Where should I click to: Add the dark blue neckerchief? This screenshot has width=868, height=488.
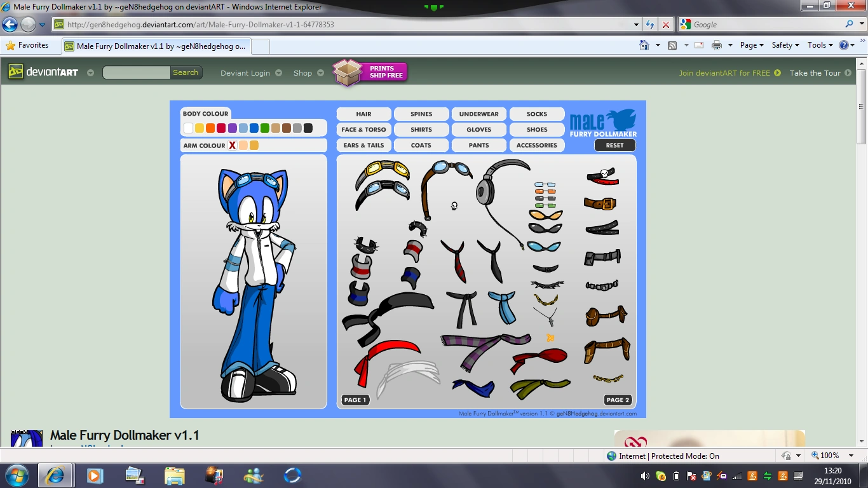(x=473, y=388)
